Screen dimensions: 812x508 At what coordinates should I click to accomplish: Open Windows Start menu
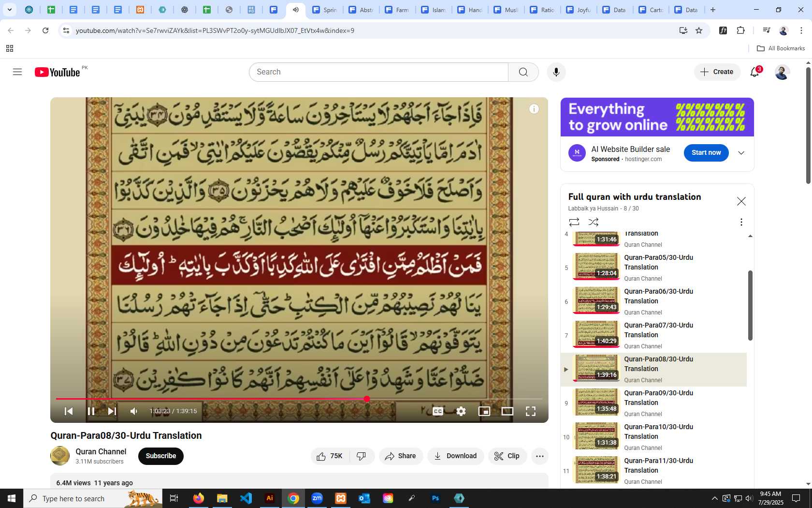[x=12, y=498]
